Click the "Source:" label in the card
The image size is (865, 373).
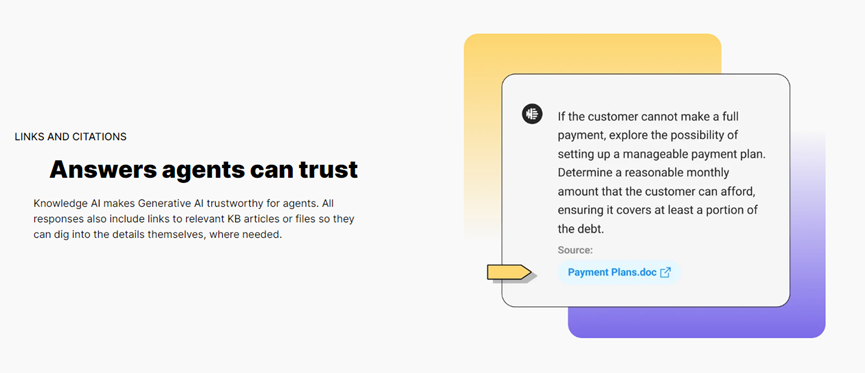point(575,250)
